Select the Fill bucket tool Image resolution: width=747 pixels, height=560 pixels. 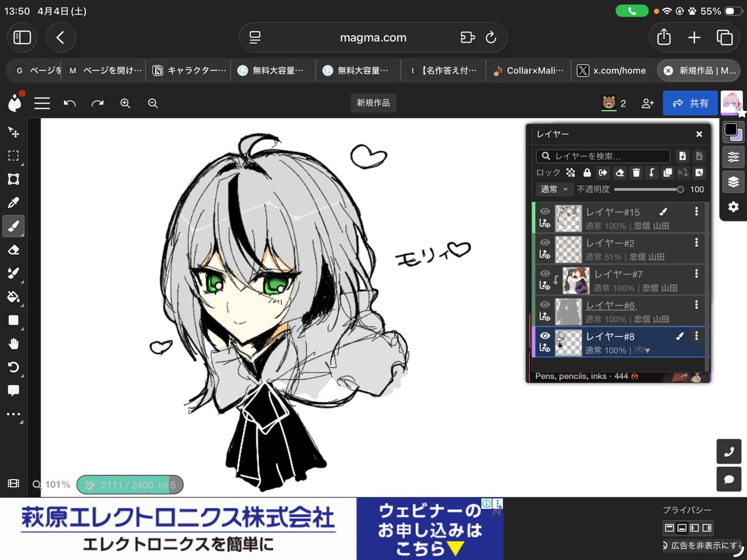(14, 297)
